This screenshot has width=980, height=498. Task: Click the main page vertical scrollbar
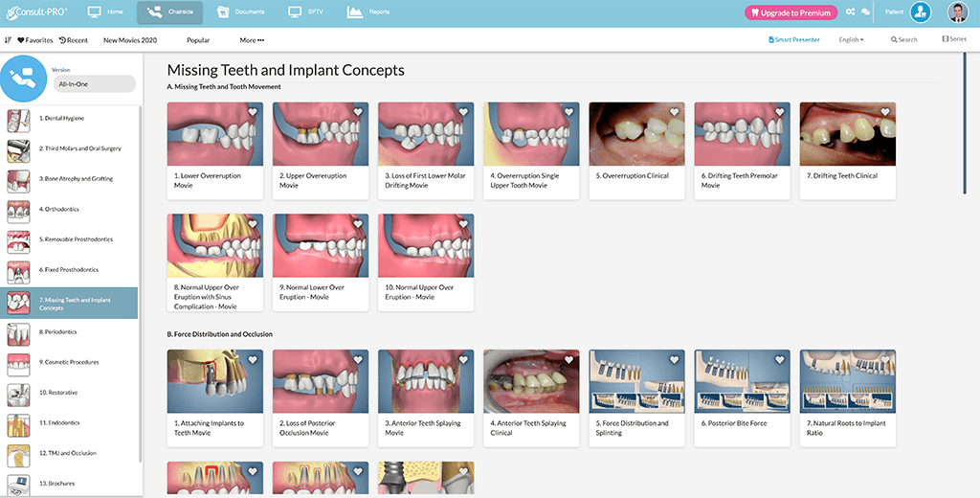point(965,124)
